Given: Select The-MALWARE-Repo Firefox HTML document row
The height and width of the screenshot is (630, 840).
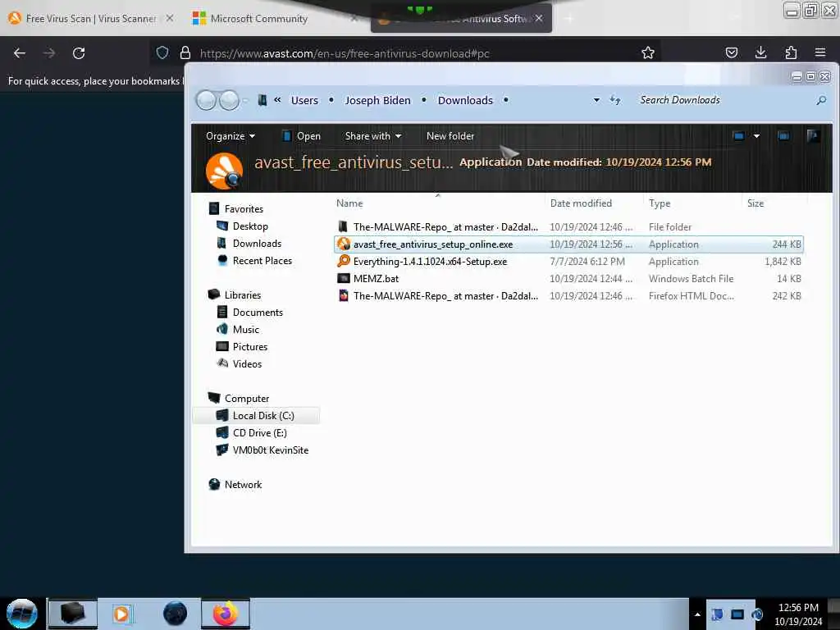Looking at the screenshot, I should [568, 295].
